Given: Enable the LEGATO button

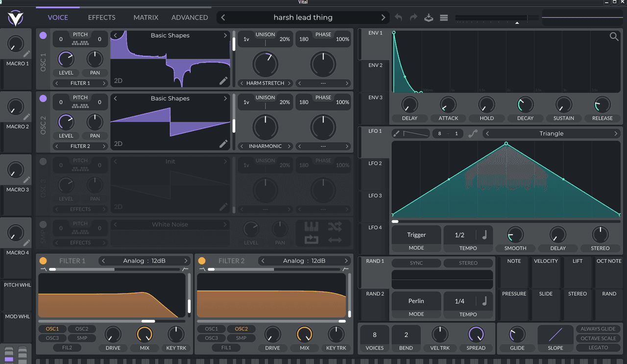Looking at the screenshot, I should point(598,348).
